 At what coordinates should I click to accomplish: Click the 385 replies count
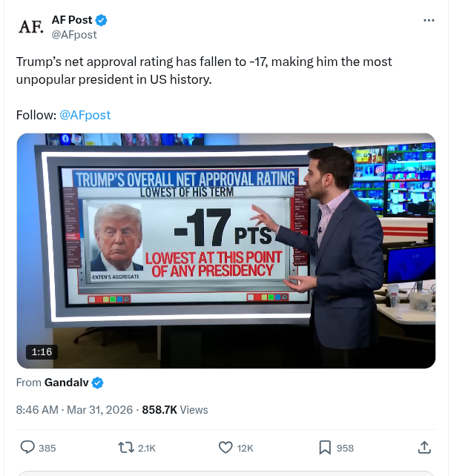pyautogui.click(x=47, y=448)
